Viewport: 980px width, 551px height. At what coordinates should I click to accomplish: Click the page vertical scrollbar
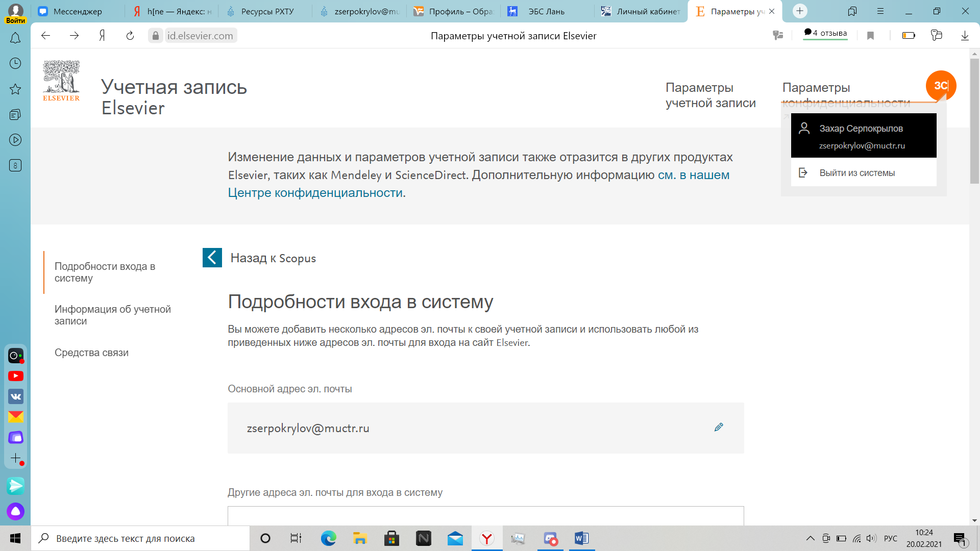(974, 121)
